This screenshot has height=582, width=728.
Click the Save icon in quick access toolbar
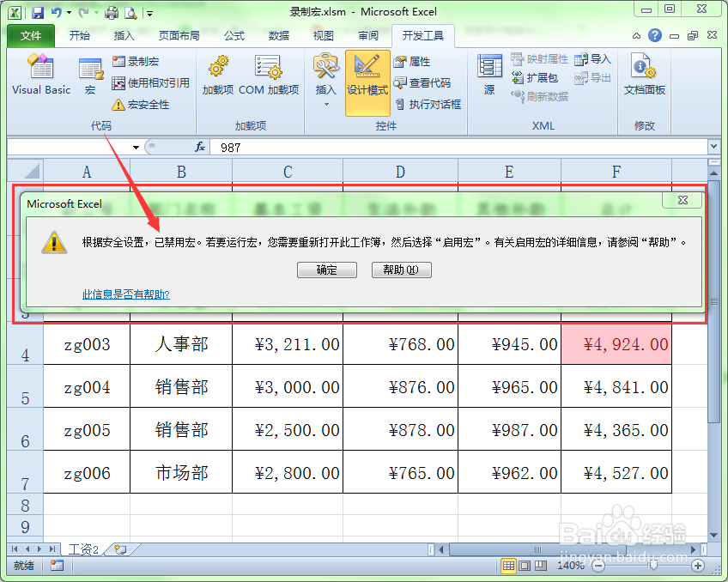tap(37, 13)
